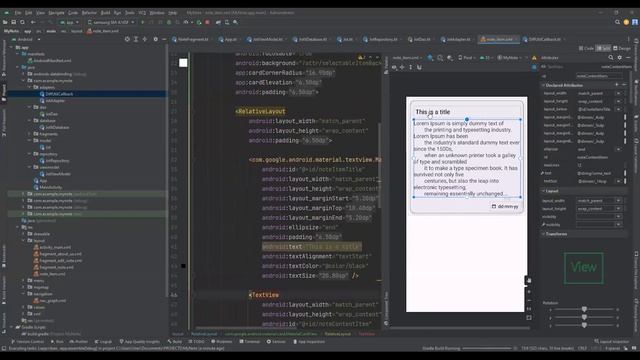Switch to DiffUtilCallback.kt editor tab

point(543,40)
